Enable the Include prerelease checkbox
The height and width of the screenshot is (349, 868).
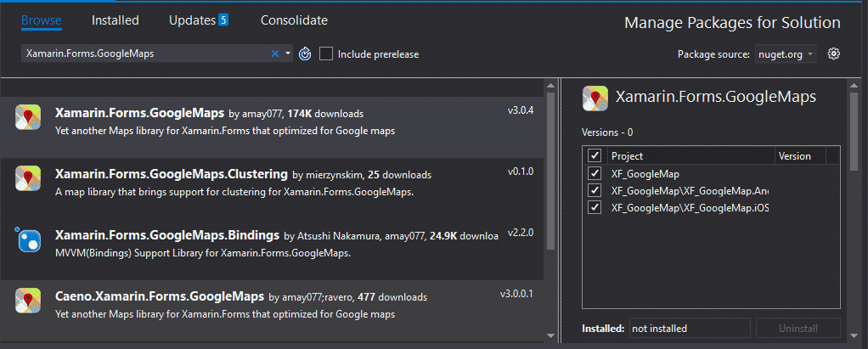[x=326, y=53]
